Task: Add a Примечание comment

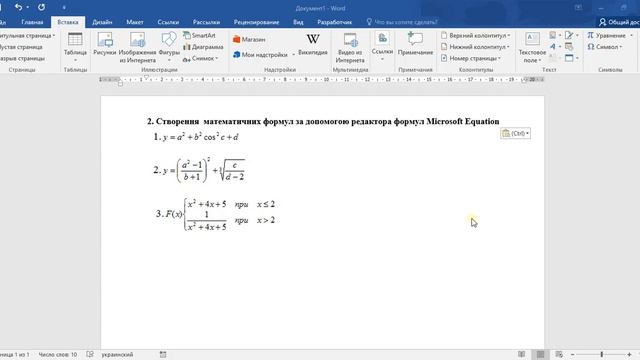Action: pos(415,44)
